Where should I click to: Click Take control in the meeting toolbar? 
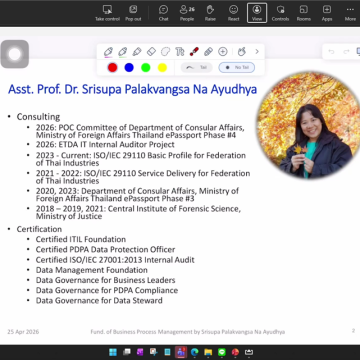(x=107, y=13)
